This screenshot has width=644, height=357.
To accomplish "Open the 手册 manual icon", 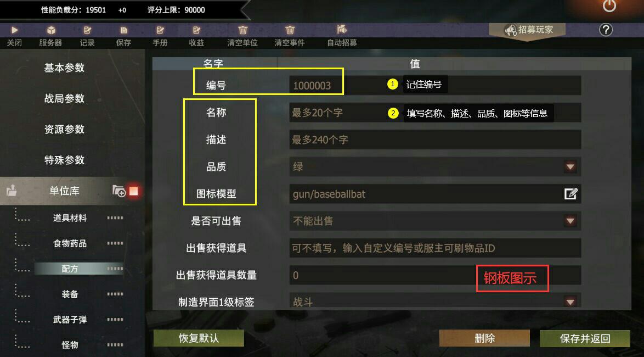I will point(160,30).
